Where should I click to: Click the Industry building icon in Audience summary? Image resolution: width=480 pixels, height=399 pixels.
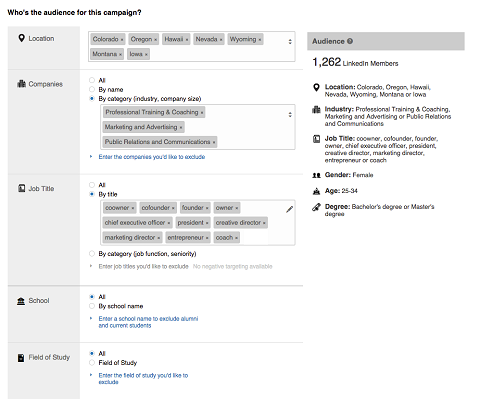316,109
